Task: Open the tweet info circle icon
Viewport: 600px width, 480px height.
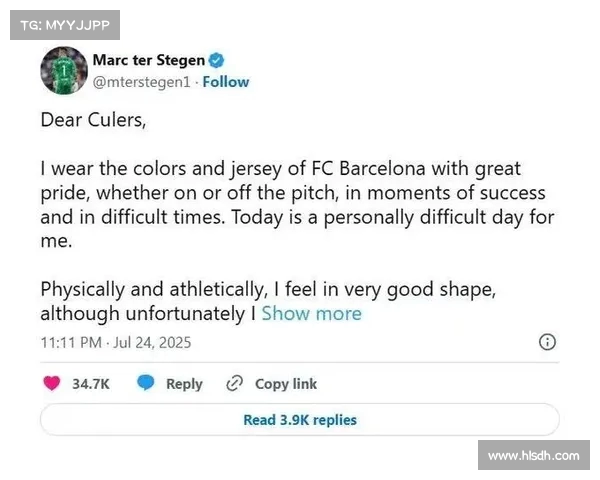Action: pos(547,342)
